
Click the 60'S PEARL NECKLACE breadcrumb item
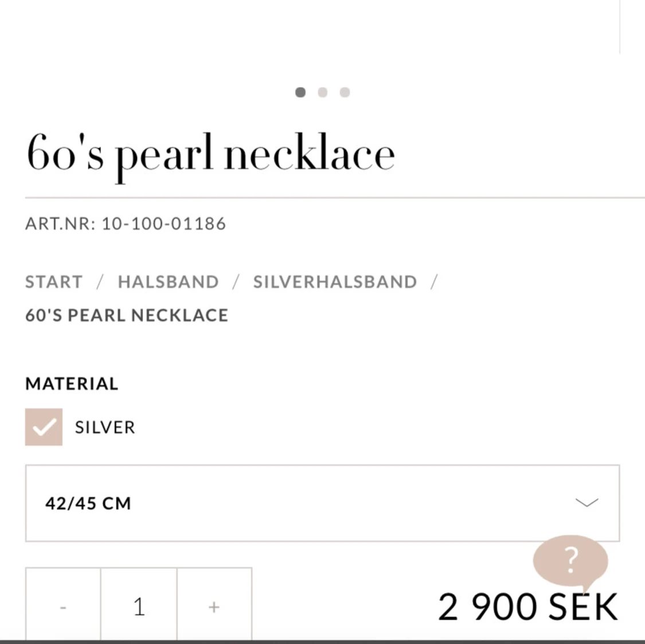click(x=127, y=315)
